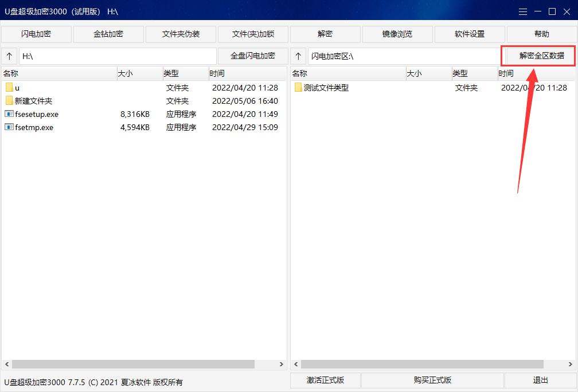Sort left pane by 大小 column
Viewport: 578px width, 392px height.
[140, 73]
